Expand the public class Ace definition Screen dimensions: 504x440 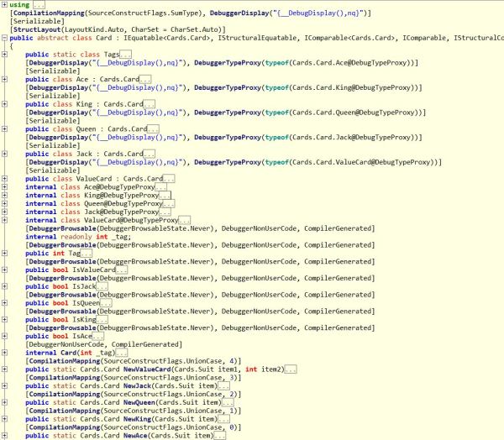pos(4,79)
